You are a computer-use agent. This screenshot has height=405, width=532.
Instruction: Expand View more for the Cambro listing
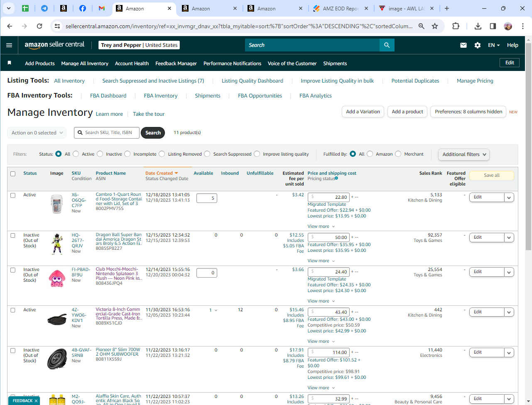321,227
